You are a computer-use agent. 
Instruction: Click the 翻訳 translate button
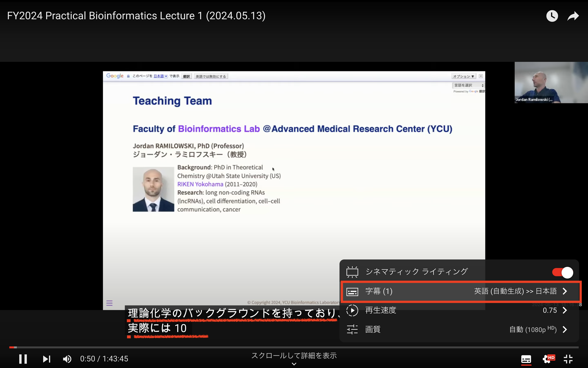[x=187, y=76]
